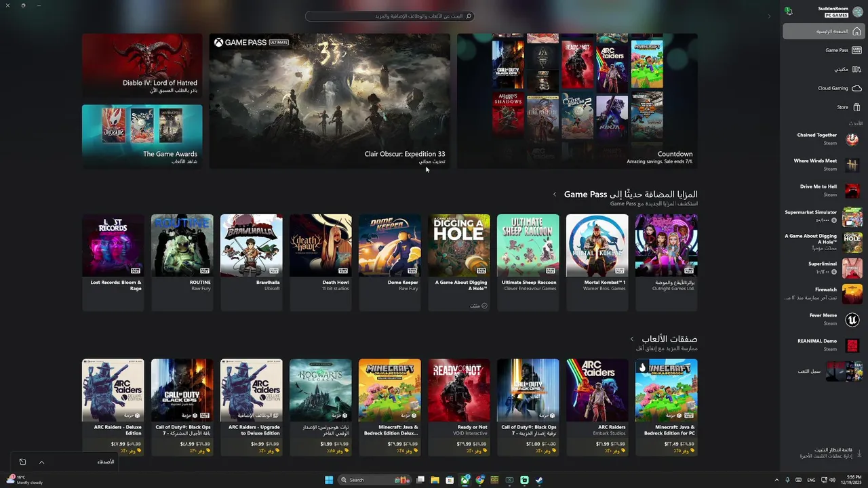Switch the ENG input language indicator

point(811,480)
